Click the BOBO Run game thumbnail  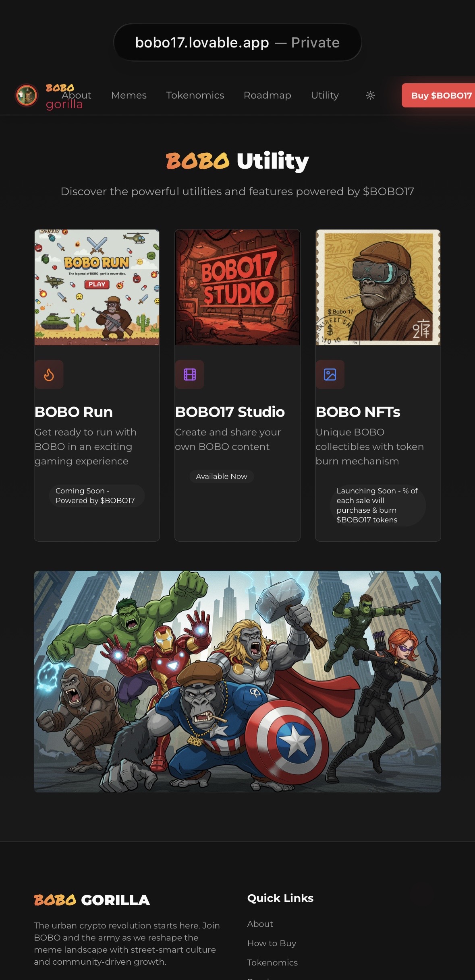(x=97, y=287)
